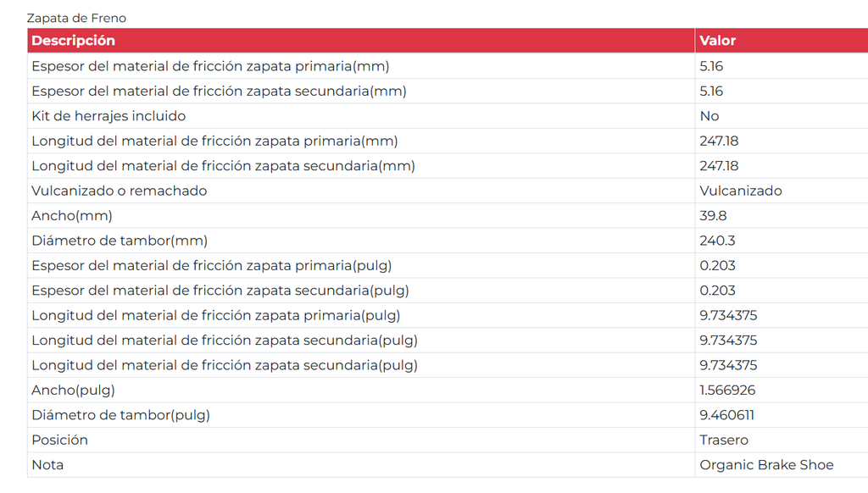
Task: Click the value 9.460611
Action: (726, 415)
